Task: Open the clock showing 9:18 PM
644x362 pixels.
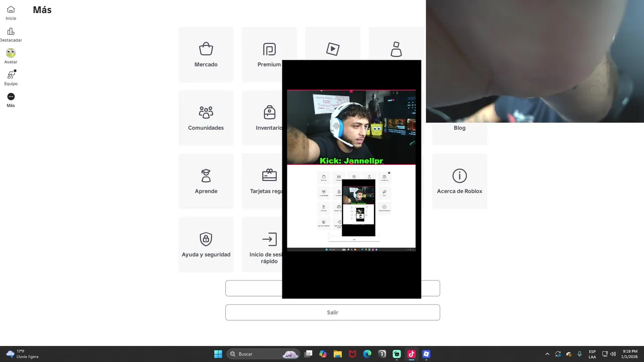Action: 630,354
